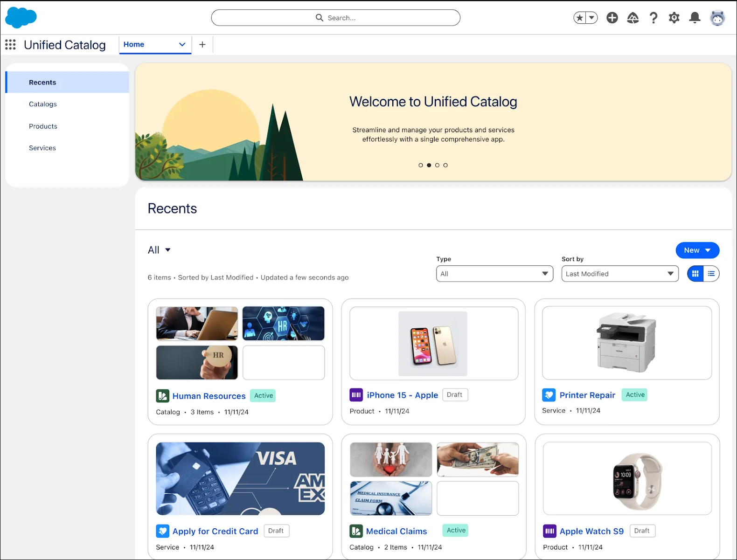Viewport: 737px width, 560px height.
Task: Open the Human Resources catalog link
Action: [209, 396]
